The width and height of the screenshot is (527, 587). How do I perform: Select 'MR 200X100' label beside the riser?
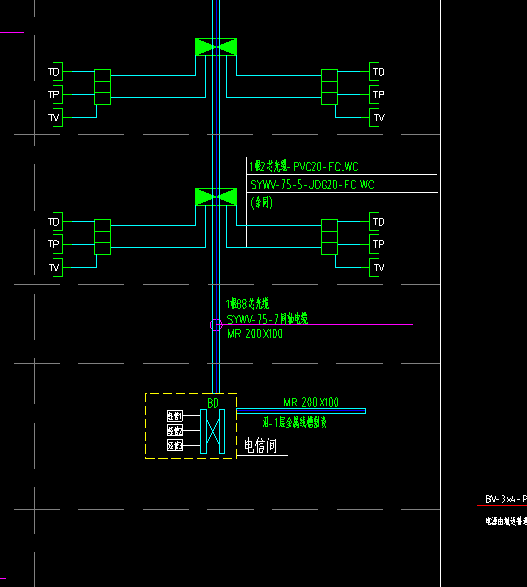coord(255,334)
